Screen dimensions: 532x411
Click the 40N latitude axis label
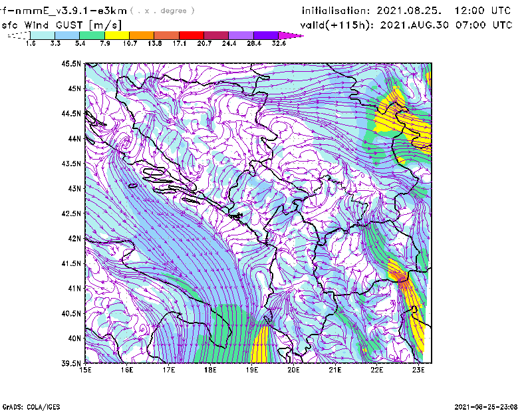(x=74, y=339)
